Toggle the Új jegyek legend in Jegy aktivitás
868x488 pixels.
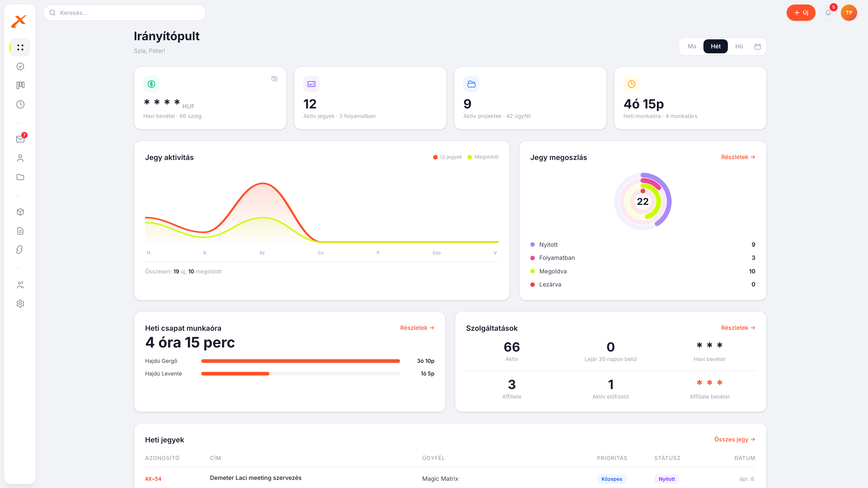click(448, 157)
